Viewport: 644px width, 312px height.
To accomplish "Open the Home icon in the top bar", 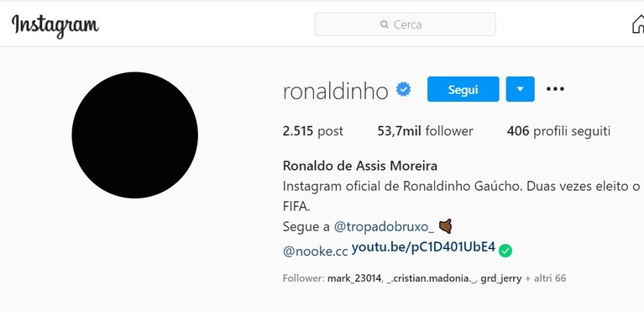I will click(638, 24).
